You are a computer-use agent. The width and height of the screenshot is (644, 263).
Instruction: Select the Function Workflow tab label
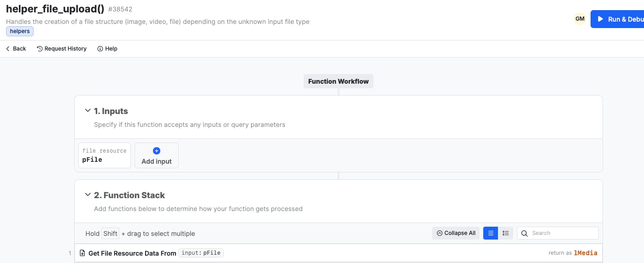(x=339, y=81)
